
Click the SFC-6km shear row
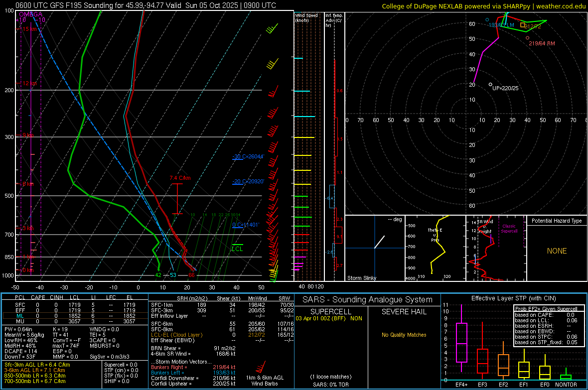point(222,324)
